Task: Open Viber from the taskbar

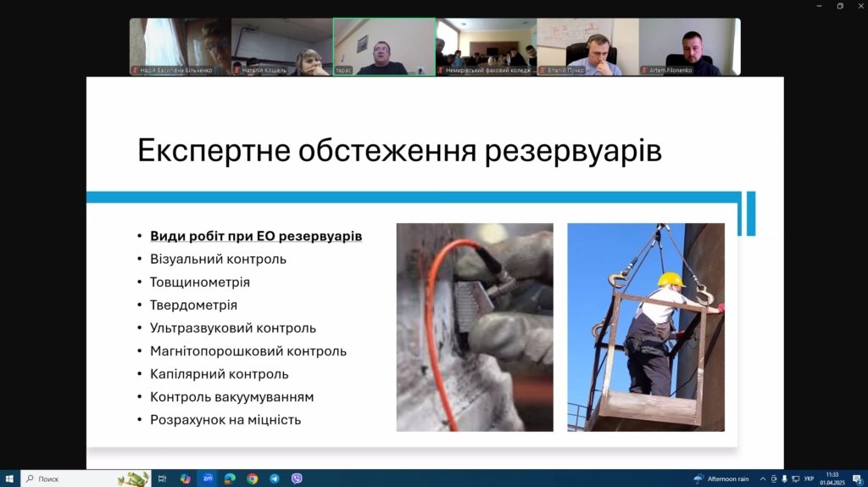Action: 297,479
